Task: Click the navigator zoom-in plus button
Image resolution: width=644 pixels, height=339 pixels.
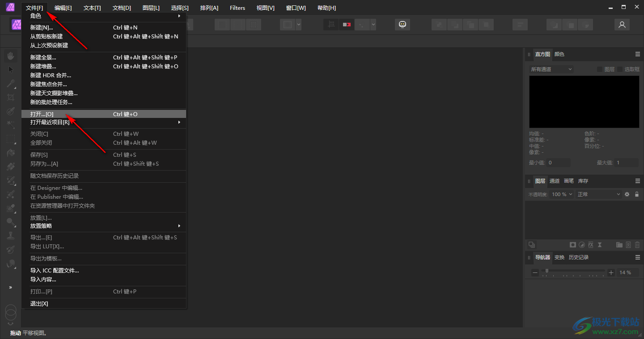Action: [x=611, y=272]
